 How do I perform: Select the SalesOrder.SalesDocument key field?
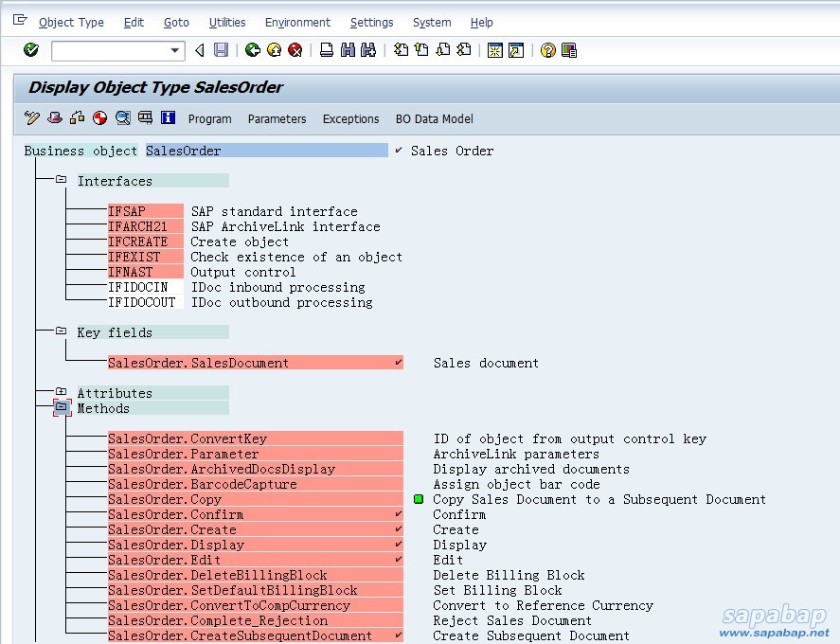click(x=256, y=363)
